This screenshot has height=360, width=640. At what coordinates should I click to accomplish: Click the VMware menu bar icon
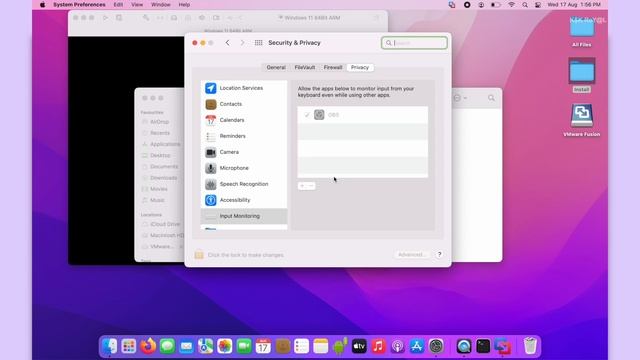tap(452, 5)
